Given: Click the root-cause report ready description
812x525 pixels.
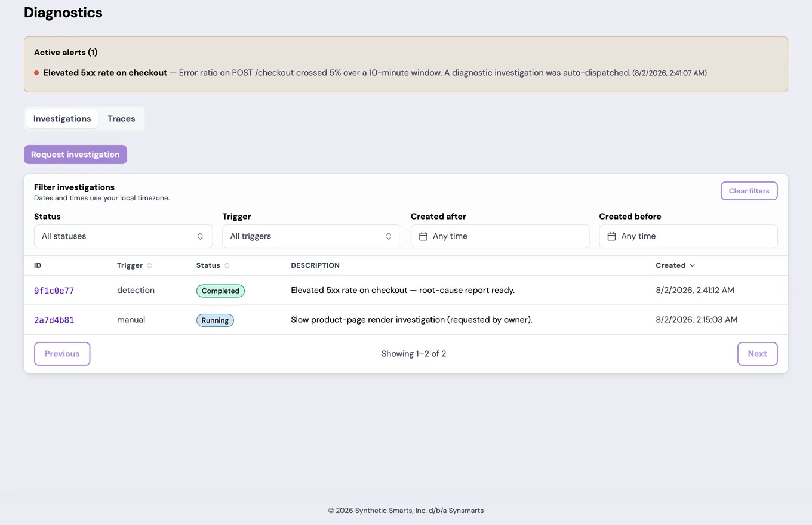Looking at the screenshot, I should (402, 290).
